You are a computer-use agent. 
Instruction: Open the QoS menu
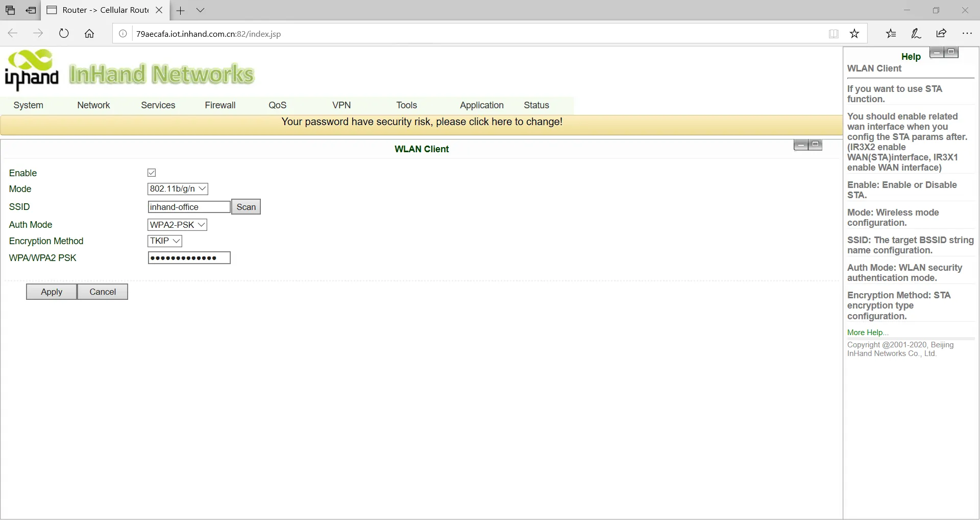coord(278,105)
